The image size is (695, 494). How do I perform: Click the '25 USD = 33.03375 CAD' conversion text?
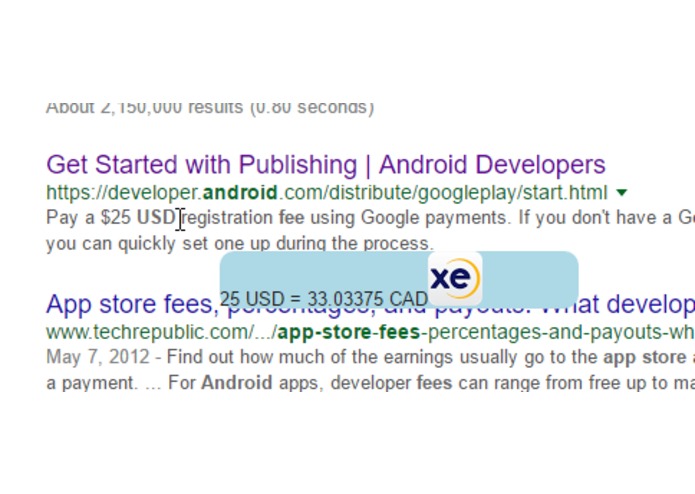pos(324,300)
